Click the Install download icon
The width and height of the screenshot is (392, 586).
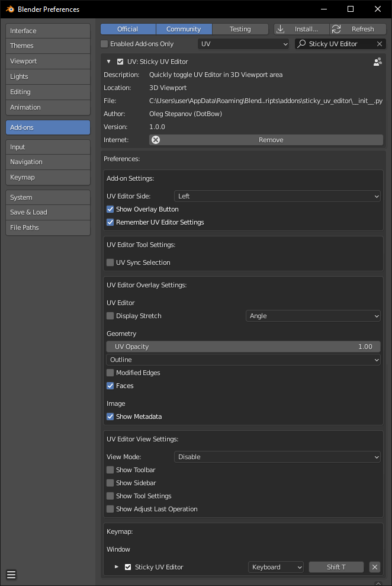tap(281, 29)
